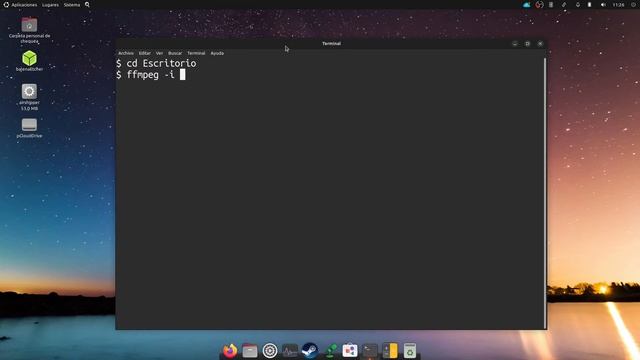Viewport: 640px width, 360px height.
Task: Click the 11:26 clock in panel
Action: pyautogui.click(x=618, y=5)
